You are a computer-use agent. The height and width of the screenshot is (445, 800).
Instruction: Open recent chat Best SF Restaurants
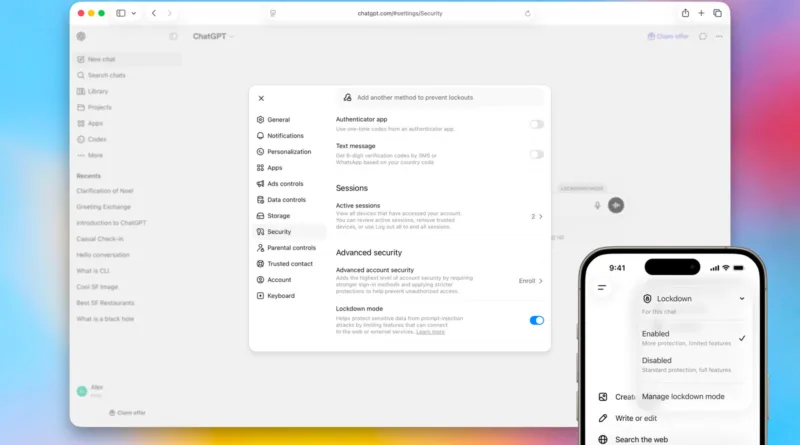click(x=105, y=303)
